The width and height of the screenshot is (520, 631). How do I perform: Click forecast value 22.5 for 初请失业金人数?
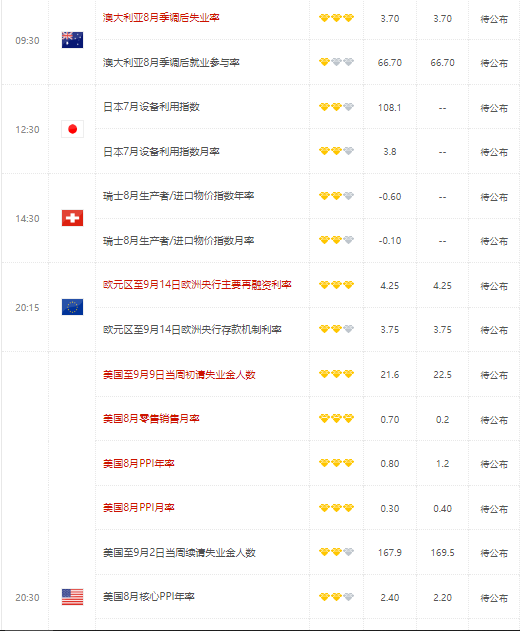[442, 375]
